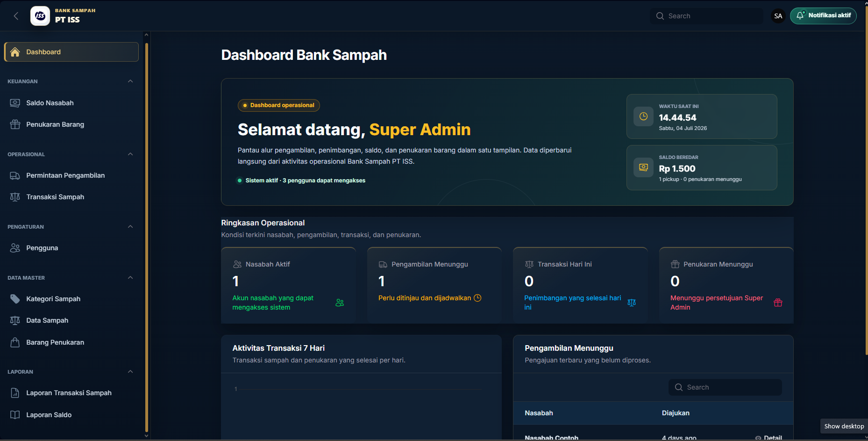Click the Permintaan Pengambilan truck icon

(15, 175)
